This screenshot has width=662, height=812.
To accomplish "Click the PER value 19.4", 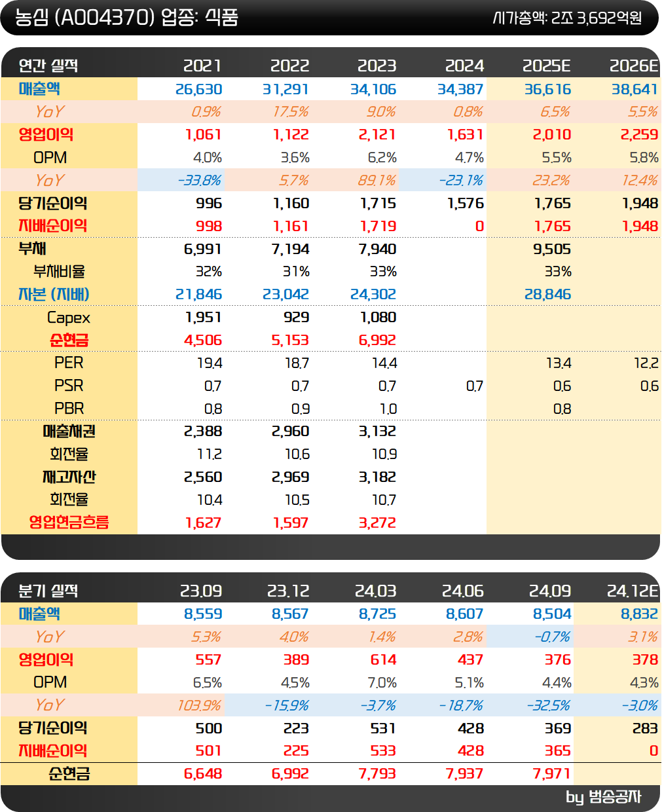I will (x=210, y=363).
